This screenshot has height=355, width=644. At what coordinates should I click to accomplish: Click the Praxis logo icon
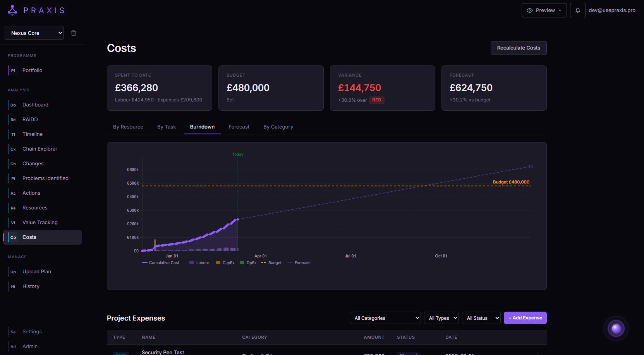12,10
